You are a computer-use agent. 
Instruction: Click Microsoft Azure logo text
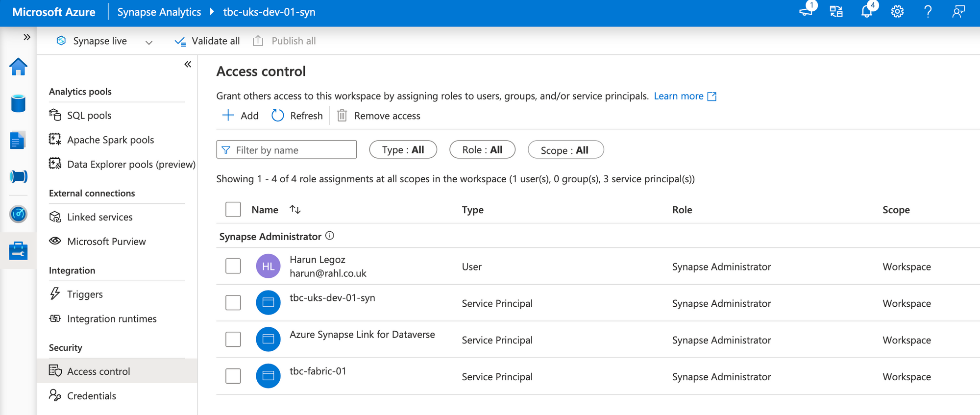(54, 12)
